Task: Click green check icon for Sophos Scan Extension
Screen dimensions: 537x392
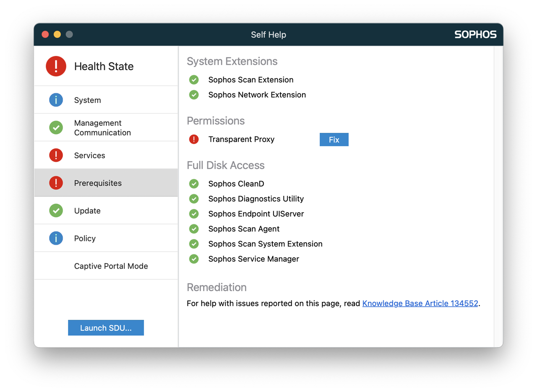Action: 194,80
